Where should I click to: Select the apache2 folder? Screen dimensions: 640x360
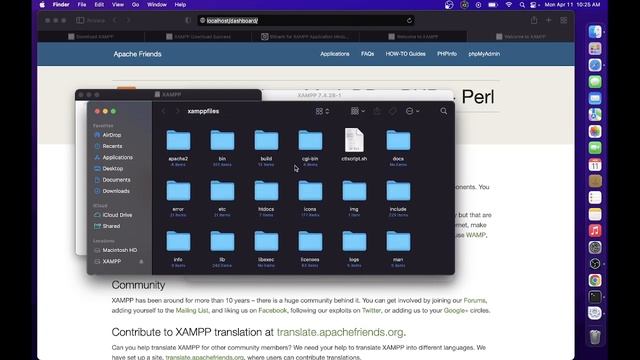click(178, 141)
